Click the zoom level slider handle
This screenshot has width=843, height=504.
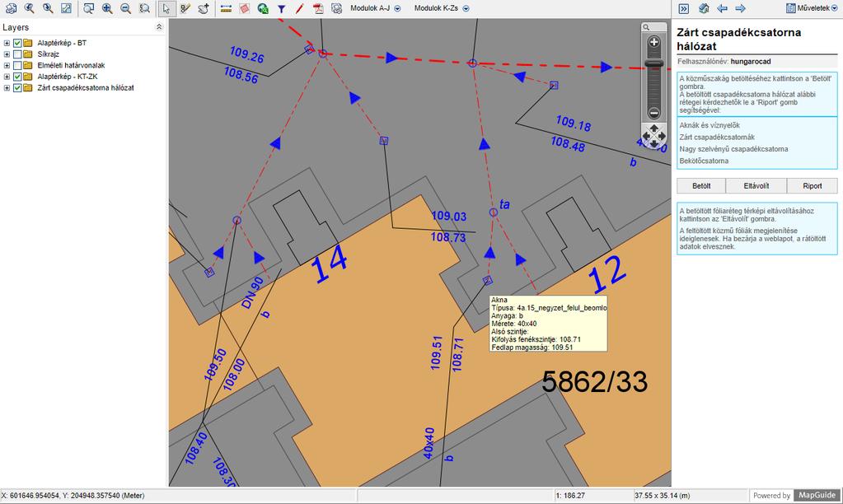[x=653, y=64]
